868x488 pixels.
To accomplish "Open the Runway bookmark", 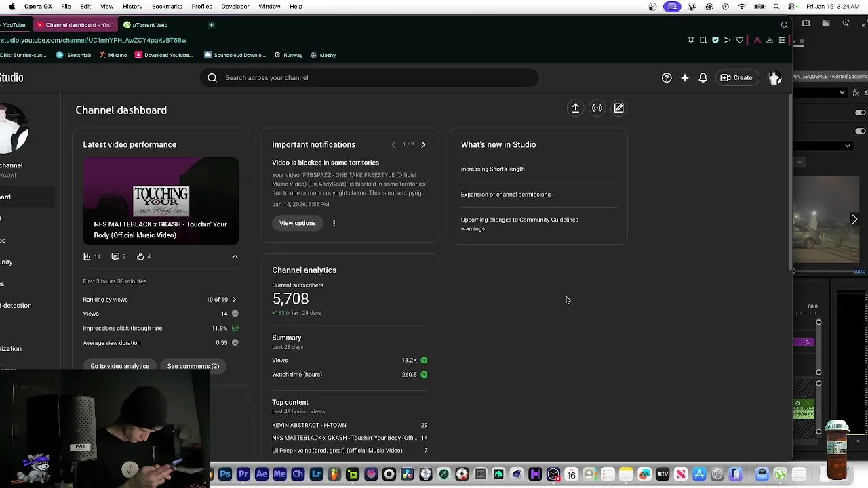I will tap(288, 55).
